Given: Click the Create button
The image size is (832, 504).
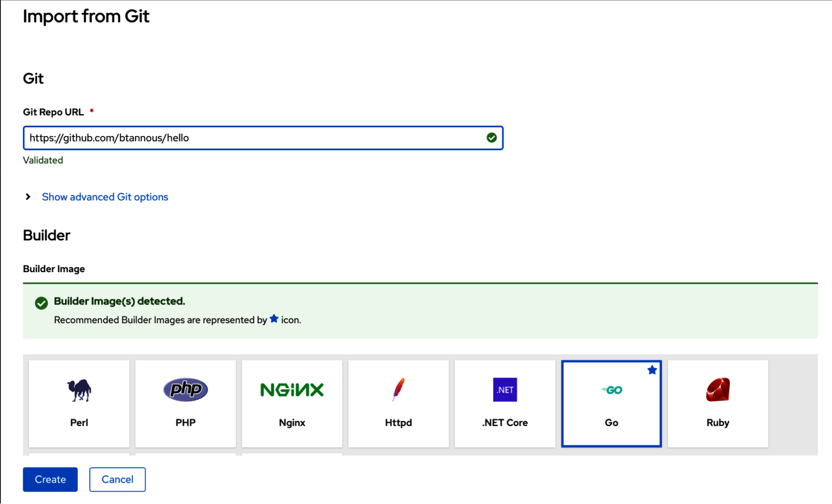Looking at the screenshot, I should (50, 479).
